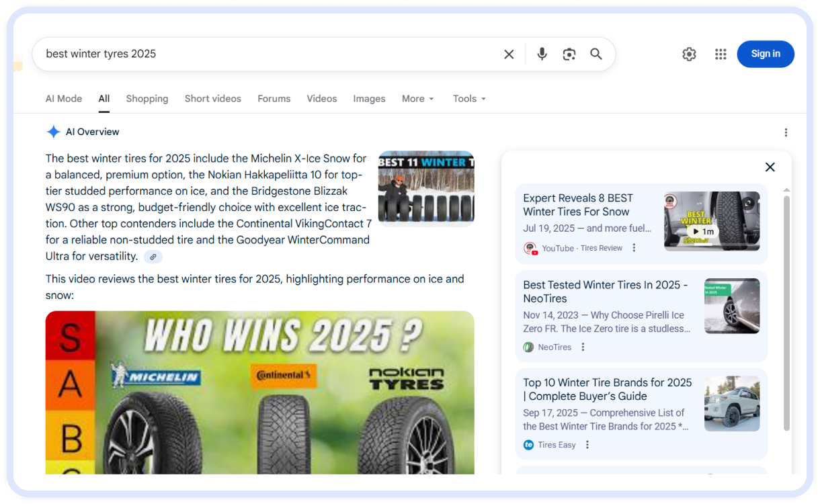Clear the search box text

pyautogui.click(x=509, y=54)
